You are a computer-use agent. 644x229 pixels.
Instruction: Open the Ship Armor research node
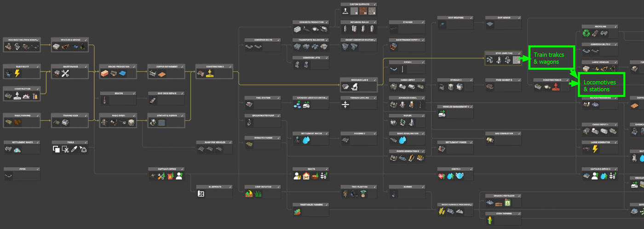click(x=503, y=23)
